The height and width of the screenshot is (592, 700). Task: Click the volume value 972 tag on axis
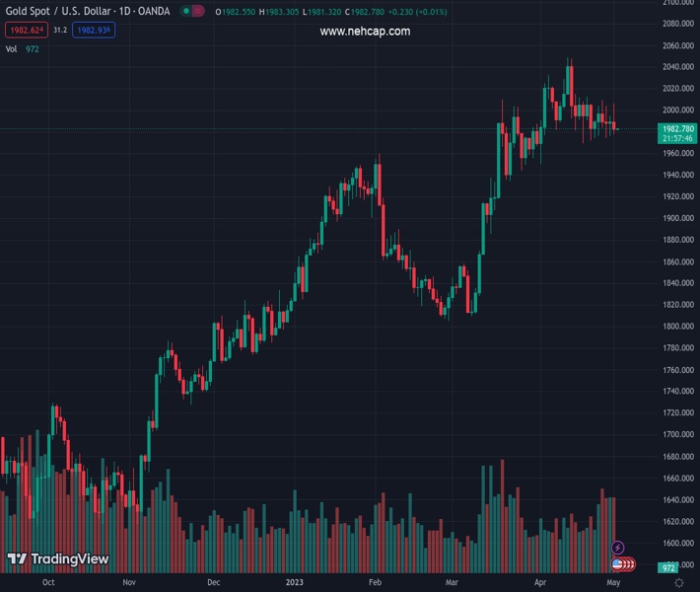667,568
